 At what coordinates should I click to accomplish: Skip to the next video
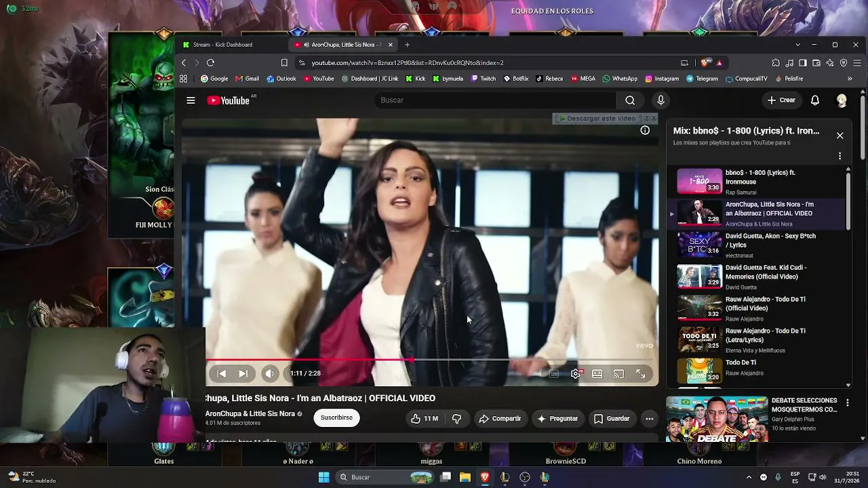pyautogui.click(x=243, y=373)
